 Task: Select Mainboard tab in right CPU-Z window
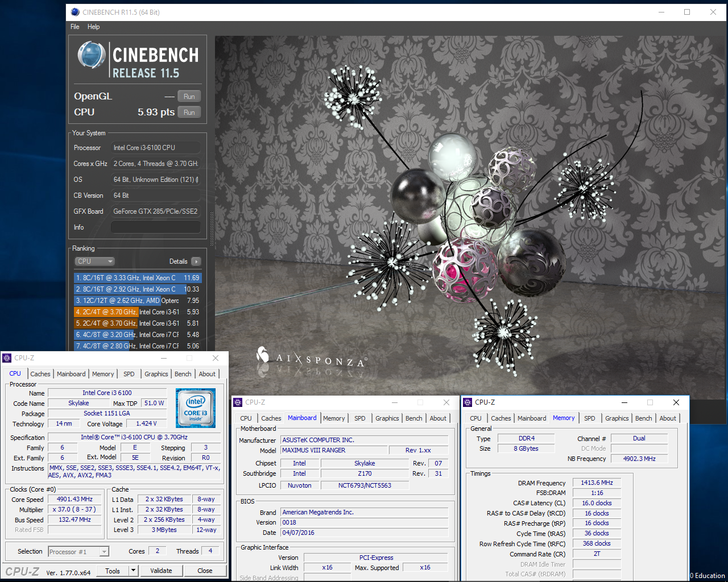point(532,418)
